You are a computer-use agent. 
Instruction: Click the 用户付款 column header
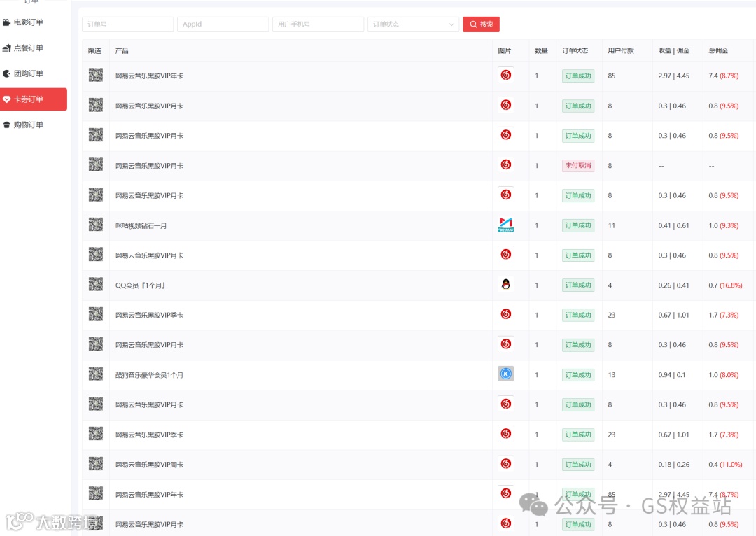621,50
